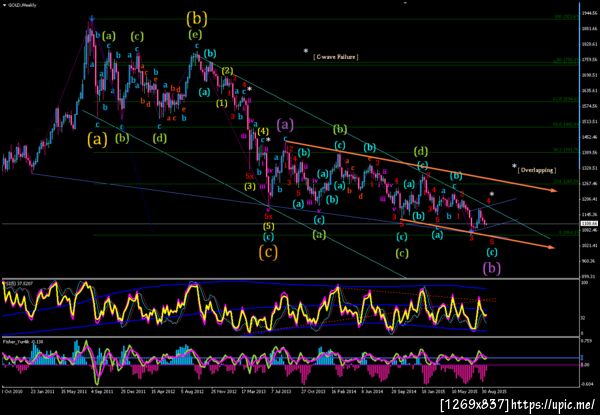Screen dimensions: 600x415
Task: Click the large yellow (b) wave label at top
Action: tap(197, 18)
